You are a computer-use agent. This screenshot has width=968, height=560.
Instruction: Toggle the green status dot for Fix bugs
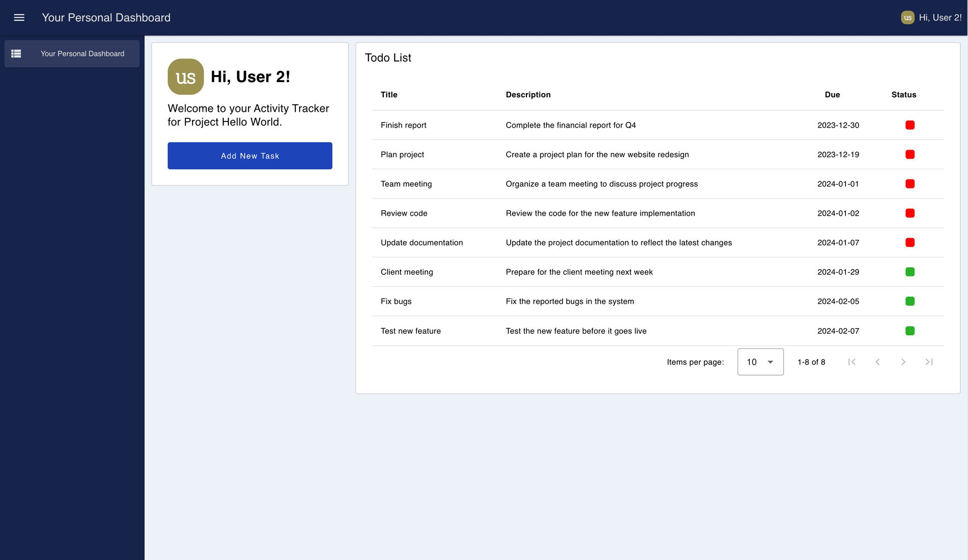(910, 301)
